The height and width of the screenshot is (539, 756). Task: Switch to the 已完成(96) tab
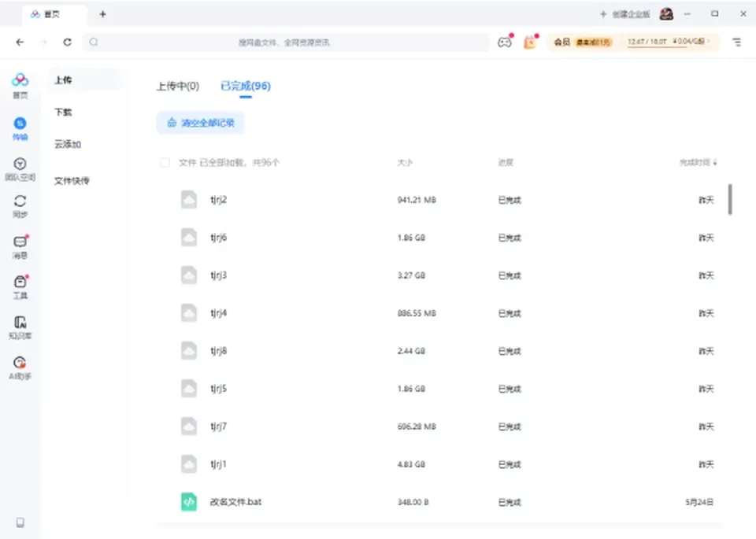click(246, 87)
